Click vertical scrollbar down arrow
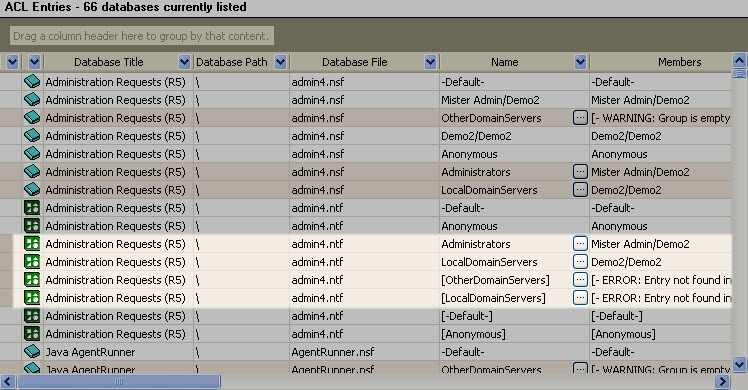The image size is (748, 390). [739, 365]
